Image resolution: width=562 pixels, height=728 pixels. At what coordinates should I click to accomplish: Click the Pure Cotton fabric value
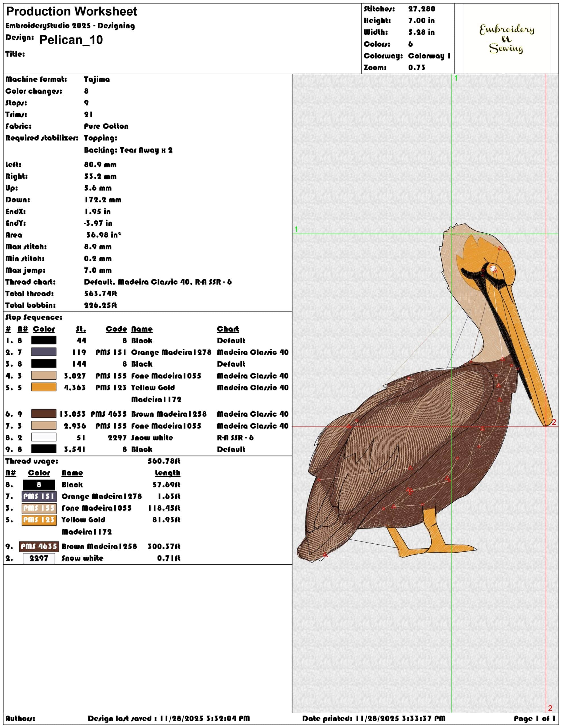[x=106, y=126]
